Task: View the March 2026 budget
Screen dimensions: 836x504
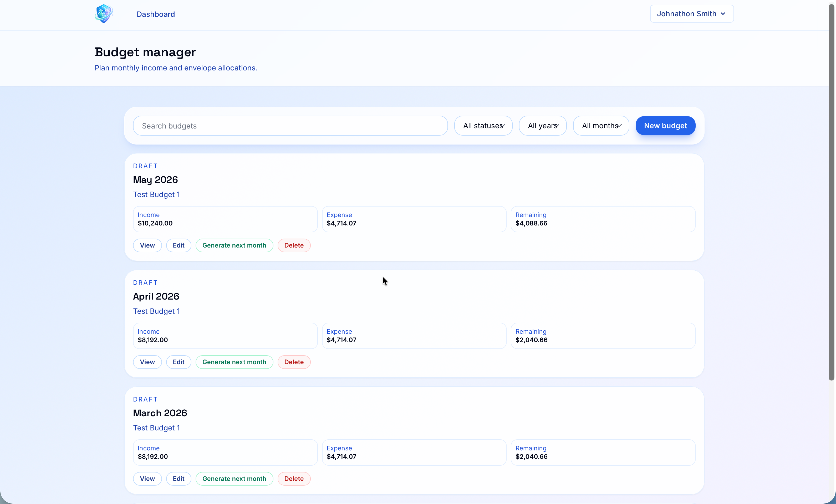Action: click(147, 479)
